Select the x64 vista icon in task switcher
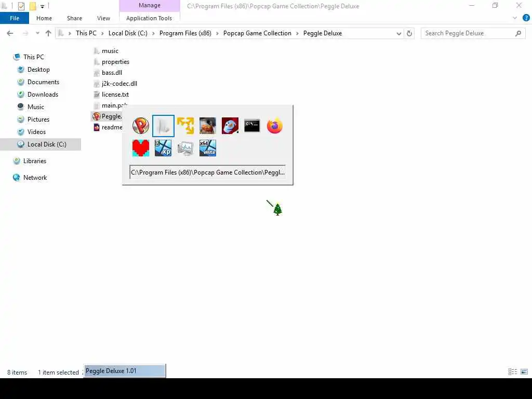 [x=208, y=148]
